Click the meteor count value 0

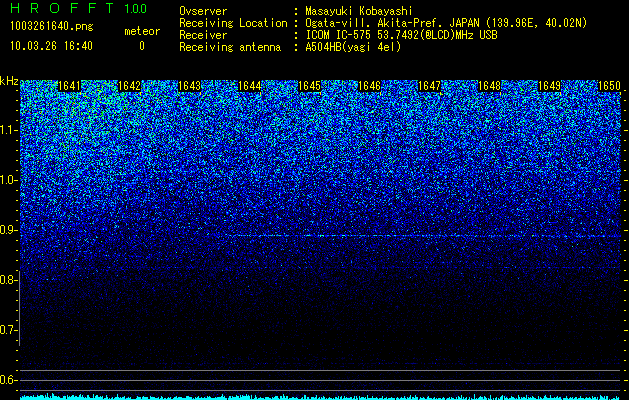coord(142,46)
